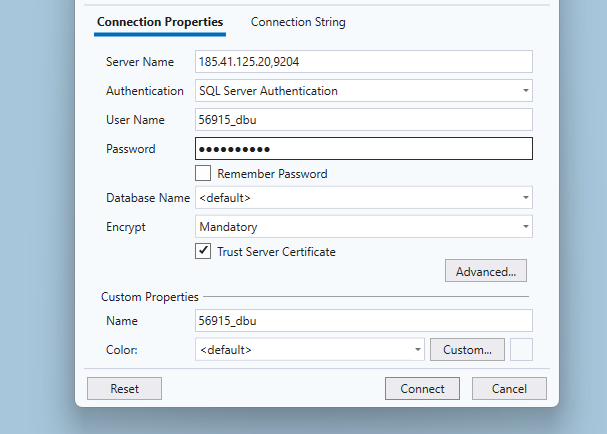Select the Connection Properties tab
607x434 pixels.
coord(160,22)
